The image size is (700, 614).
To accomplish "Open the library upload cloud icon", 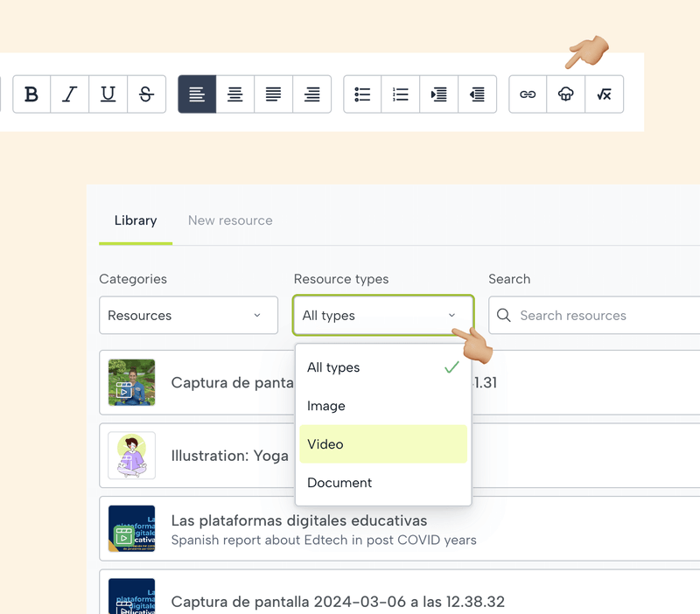I will point(566,94).
